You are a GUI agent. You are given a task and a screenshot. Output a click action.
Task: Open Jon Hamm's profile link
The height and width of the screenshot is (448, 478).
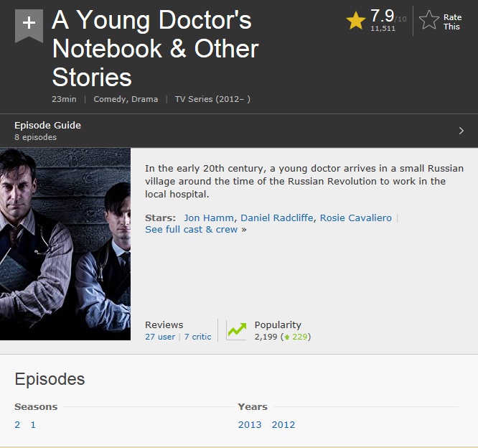point(209,218)
